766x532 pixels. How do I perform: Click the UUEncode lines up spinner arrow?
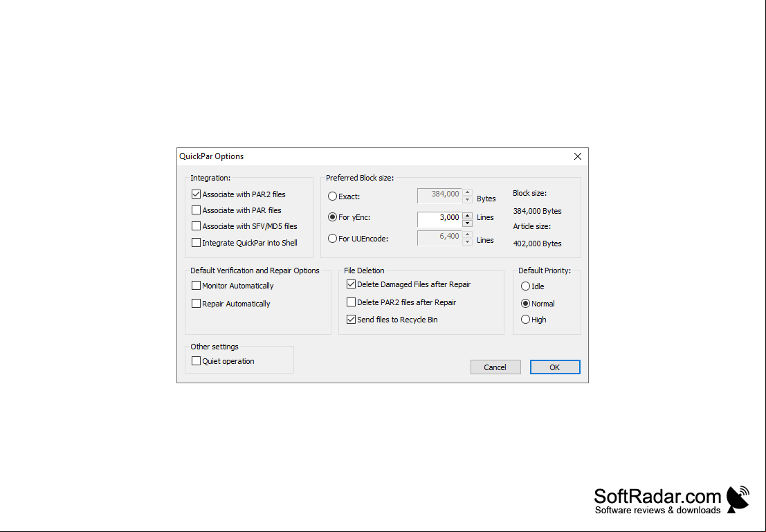click(468, 235)
